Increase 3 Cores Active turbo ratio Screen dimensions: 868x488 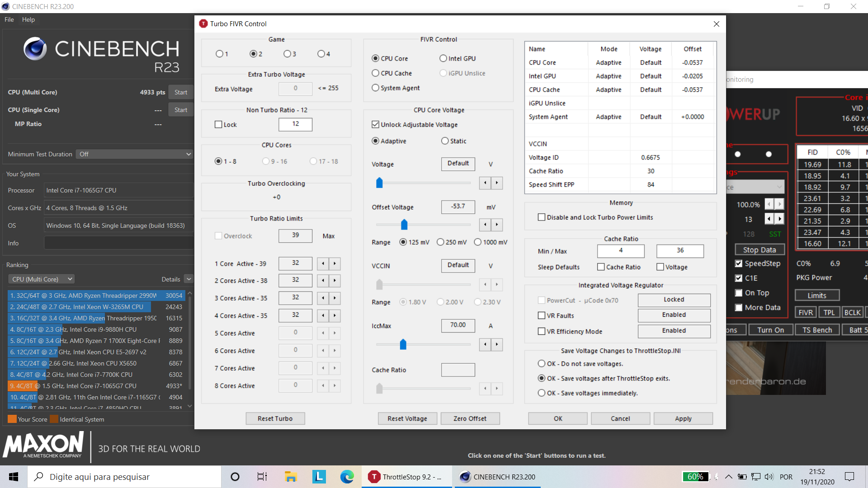click(x=335, y=298)
